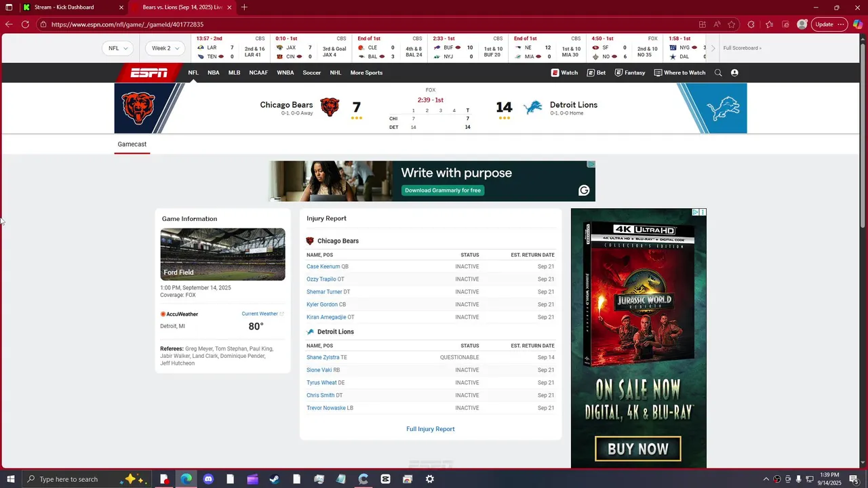Click the Edge browser taskbar icon
Image resolution: width=868 pixels, height=488 pixels.
186,479
